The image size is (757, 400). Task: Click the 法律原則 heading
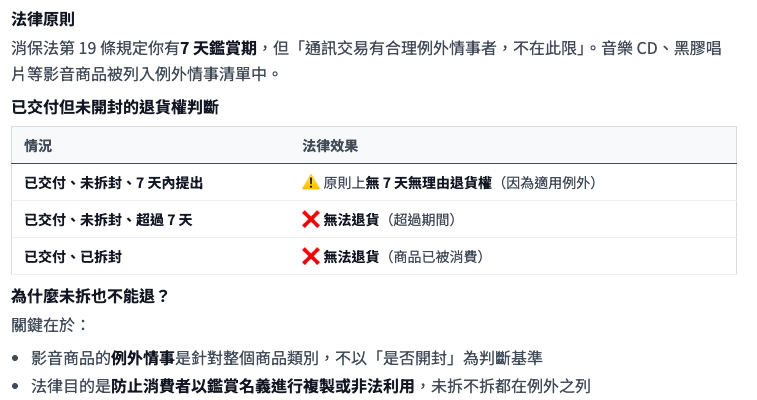(x=42, y=19)
